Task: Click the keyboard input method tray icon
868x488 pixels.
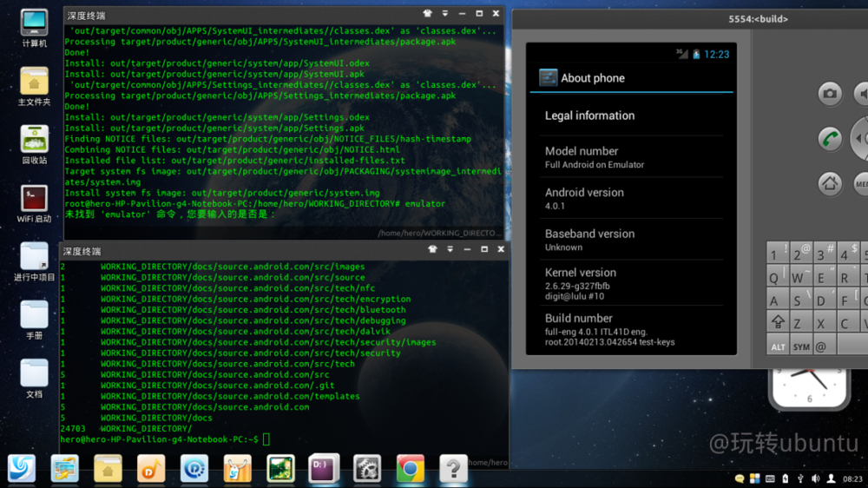Action: [x=770, y=478]
